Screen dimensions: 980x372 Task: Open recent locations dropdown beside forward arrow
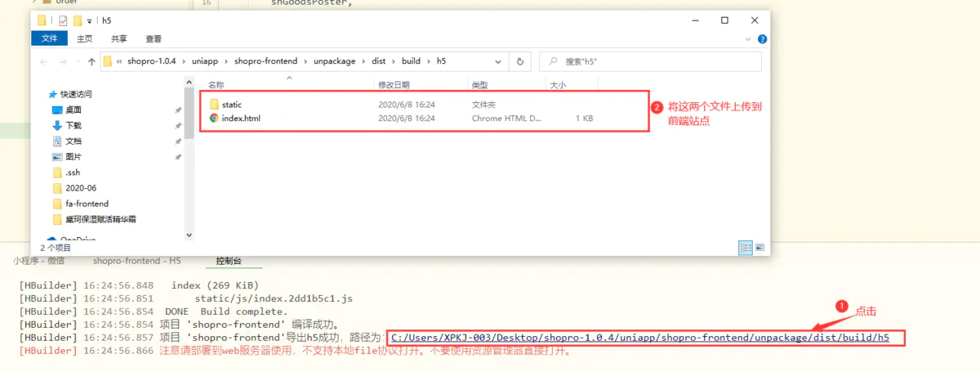(78, 61)
